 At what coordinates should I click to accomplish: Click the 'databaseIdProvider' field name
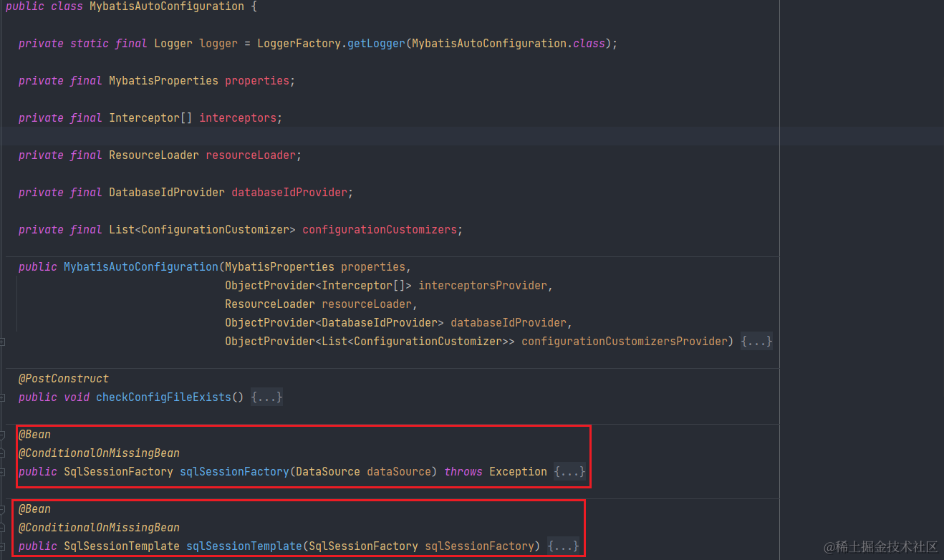coord(289,193)
